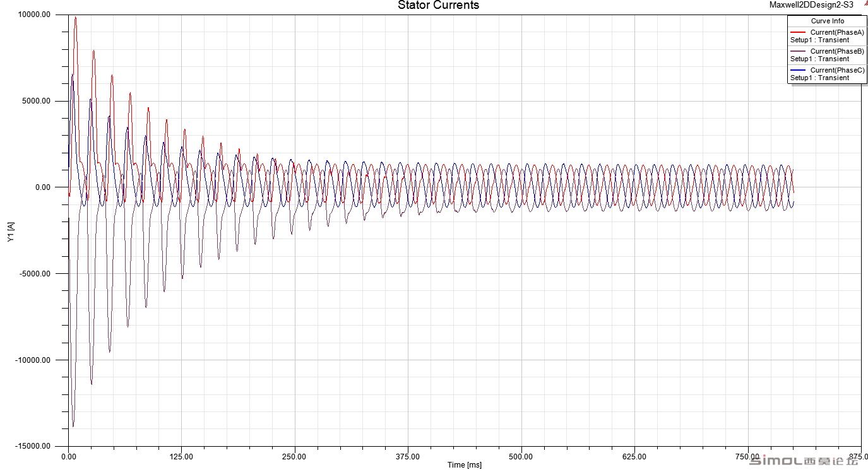This screenshot has height=472, width=868.
Task: Select the Curve Info legend header
Action: point(828,21)
